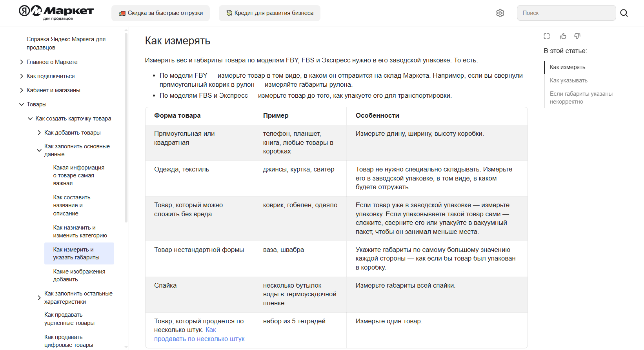Collapse the 'Товары' section
The height and width of the screenshot is (350, 644).
click(x=22, y=104)
